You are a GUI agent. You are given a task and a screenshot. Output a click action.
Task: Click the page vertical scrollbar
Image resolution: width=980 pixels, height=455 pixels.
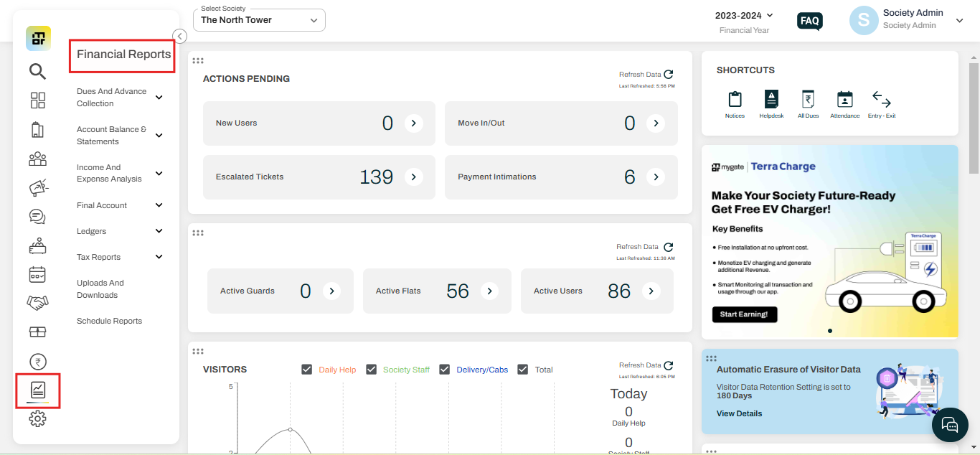(974, 118)
